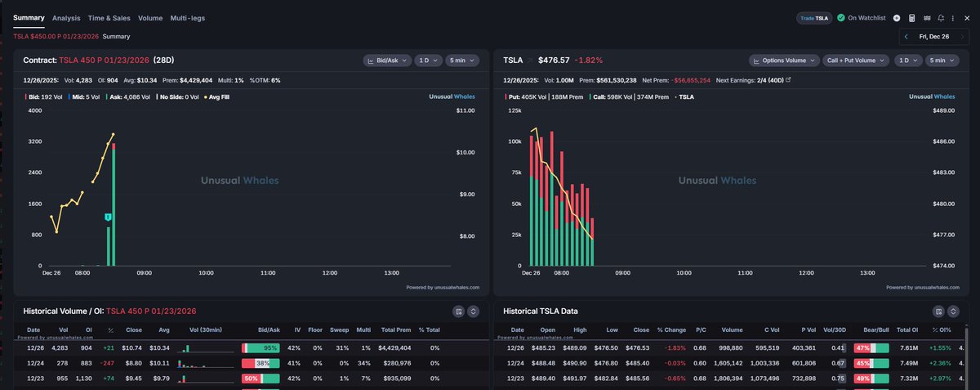Go to the previous date with left chevron
The width and height of the screenshot is (980, 390).
click(906, 37)
